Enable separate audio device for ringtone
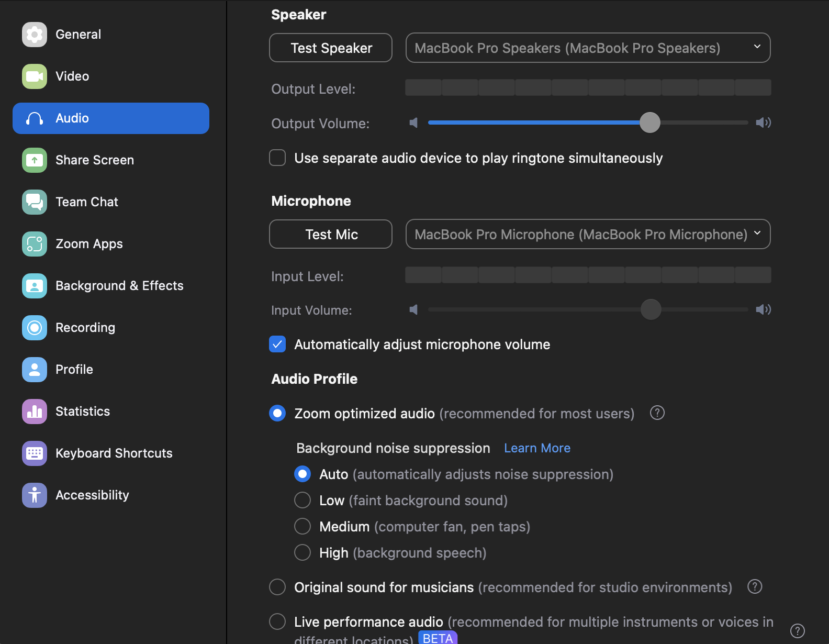The width and height of the screenshot is (829, 644). coord(277,158)
